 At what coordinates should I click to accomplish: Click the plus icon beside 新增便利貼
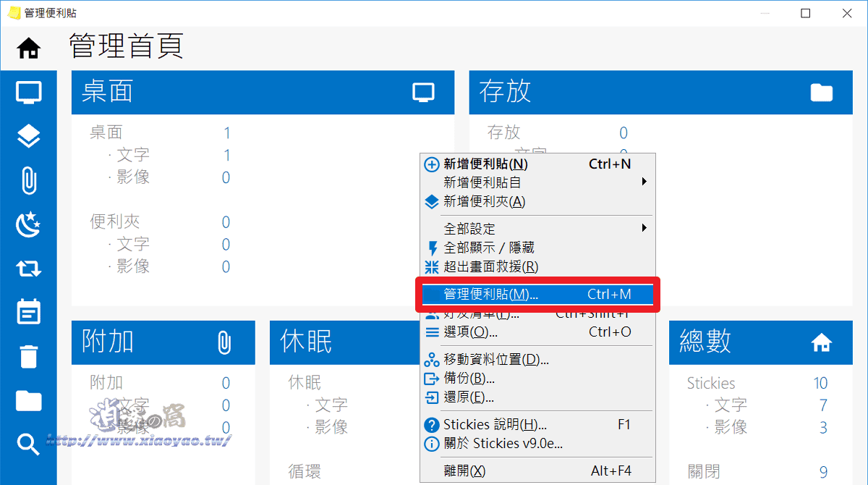(x=432, y=164)
